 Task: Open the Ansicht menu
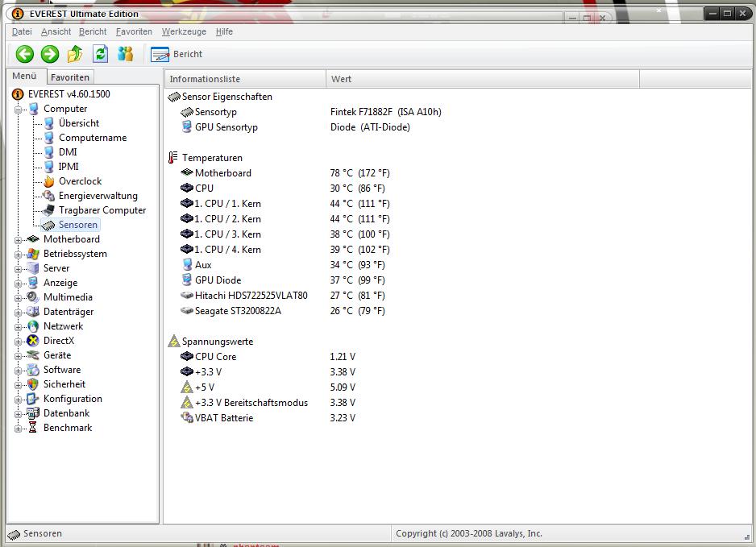point(56,31)
